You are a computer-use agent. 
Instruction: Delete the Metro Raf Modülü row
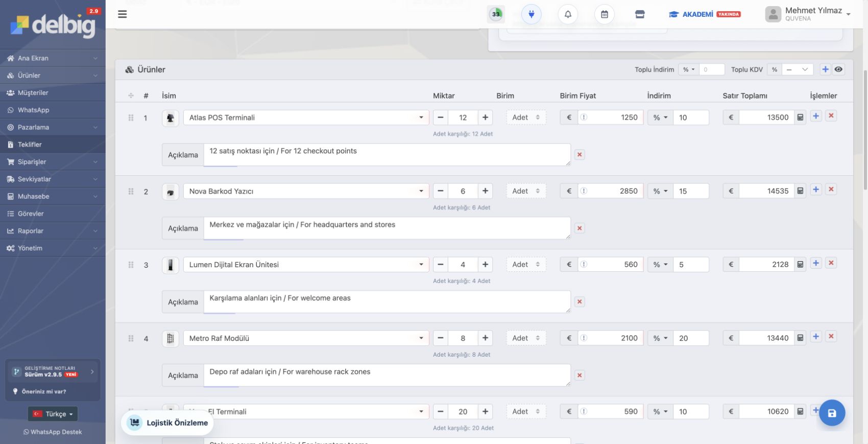coord(831,337)
